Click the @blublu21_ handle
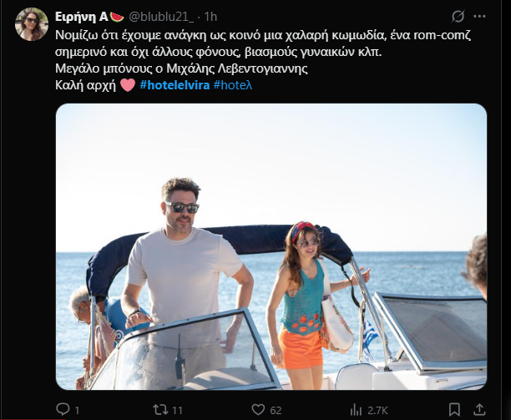 161,16
